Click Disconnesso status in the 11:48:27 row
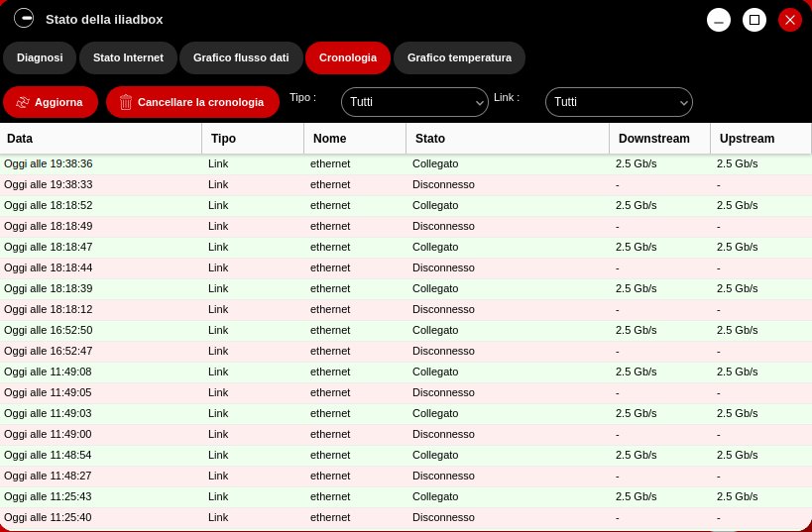Image resolution: width=812 pixels, height=532 pixels. 443,476
